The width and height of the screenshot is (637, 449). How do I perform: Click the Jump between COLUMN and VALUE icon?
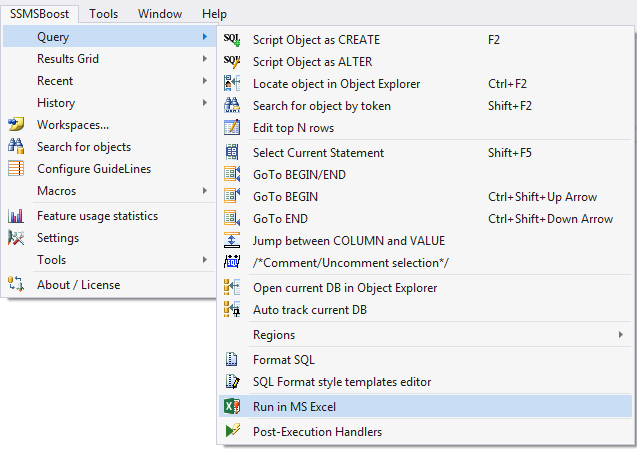point(232,241)
